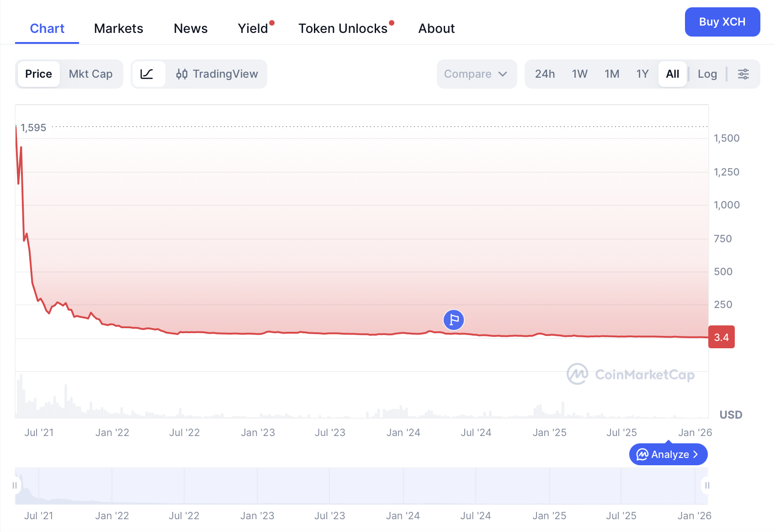Open the chart settings filter icon

743,74
